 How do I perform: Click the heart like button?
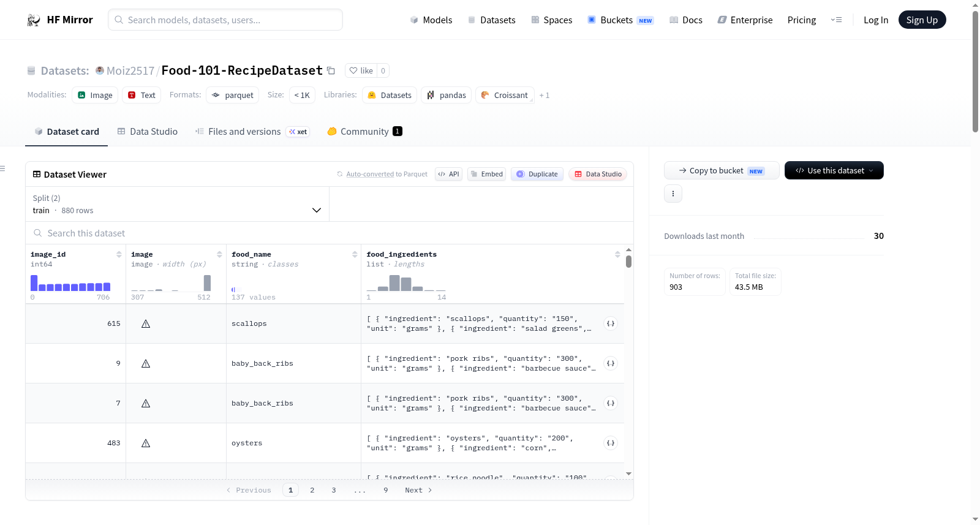(x=361, y=70)
